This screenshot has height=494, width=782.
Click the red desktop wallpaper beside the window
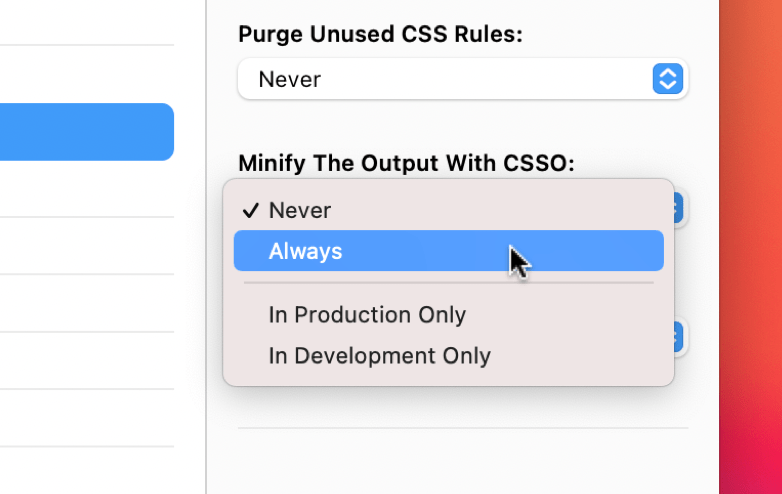(751, 247)
